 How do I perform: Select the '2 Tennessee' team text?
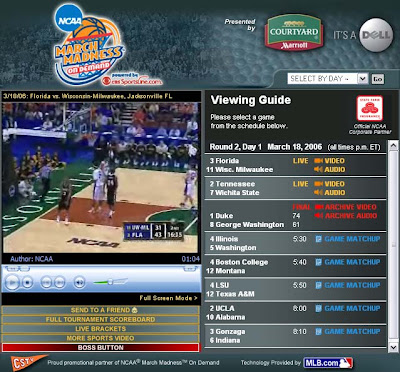232,184
